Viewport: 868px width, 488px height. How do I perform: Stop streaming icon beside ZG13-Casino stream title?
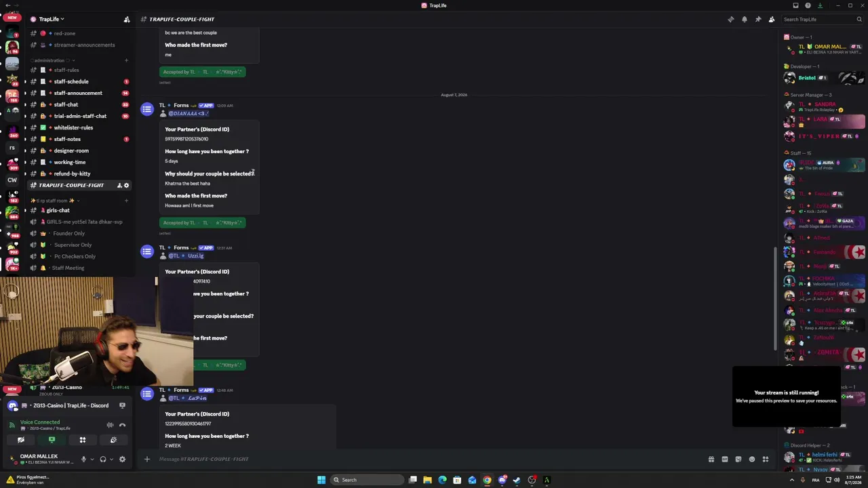click(x=122, y=405)
